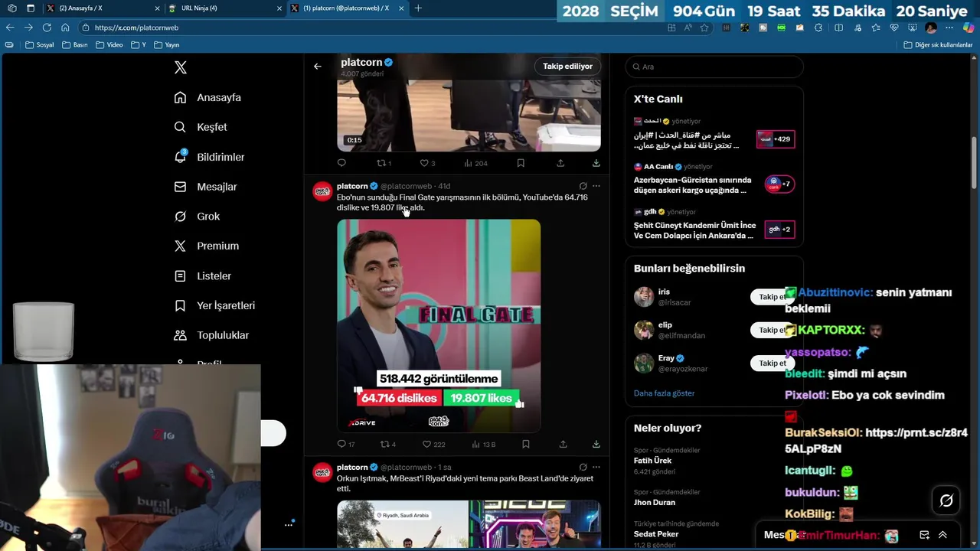Open Keşfet in the sidebar
The height and width of the screenshot is (551, 980).
coord(201,127)
